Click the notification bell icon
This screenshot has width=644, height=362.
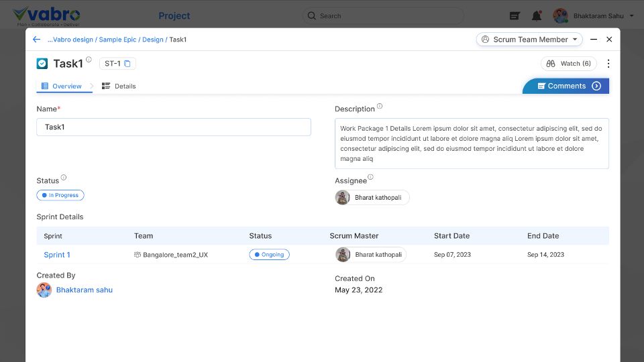[x=536, y=15]
